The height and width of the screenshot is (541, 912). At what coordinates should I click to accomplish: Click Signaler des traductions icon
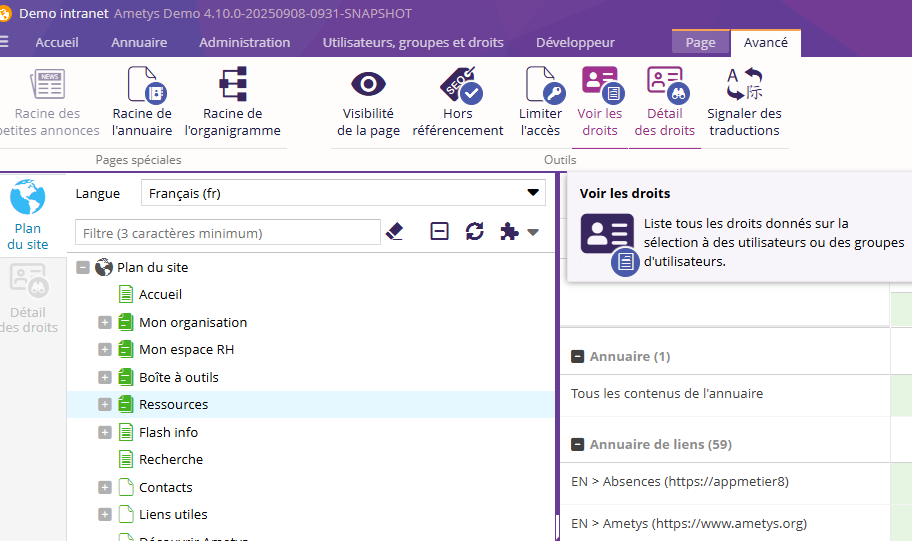(x=744, y=86)
